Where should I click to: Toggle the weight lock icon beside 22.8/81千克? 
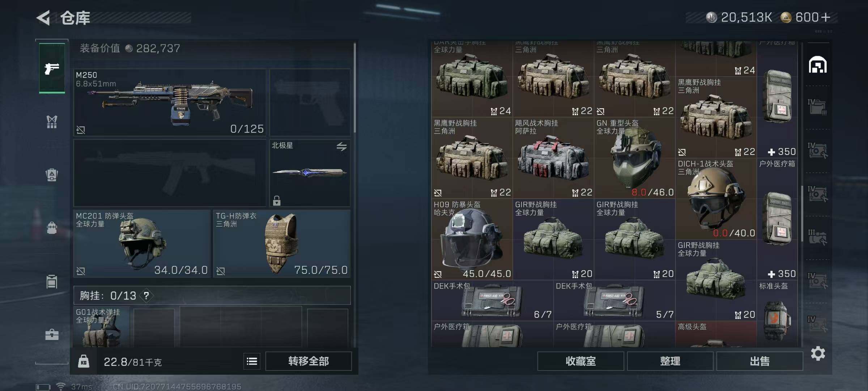(84, 361)
